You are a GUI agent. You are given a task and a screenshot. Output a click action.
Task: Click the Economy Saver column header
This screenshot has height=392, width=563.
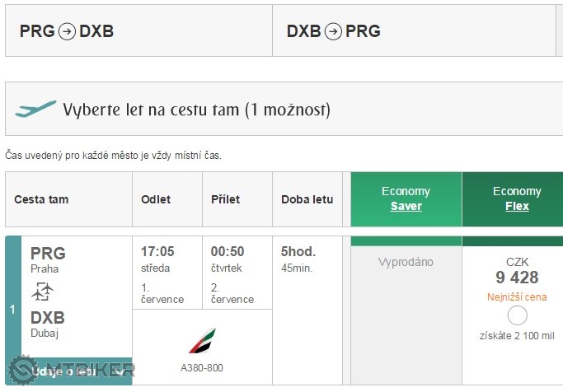pos(406,198)
